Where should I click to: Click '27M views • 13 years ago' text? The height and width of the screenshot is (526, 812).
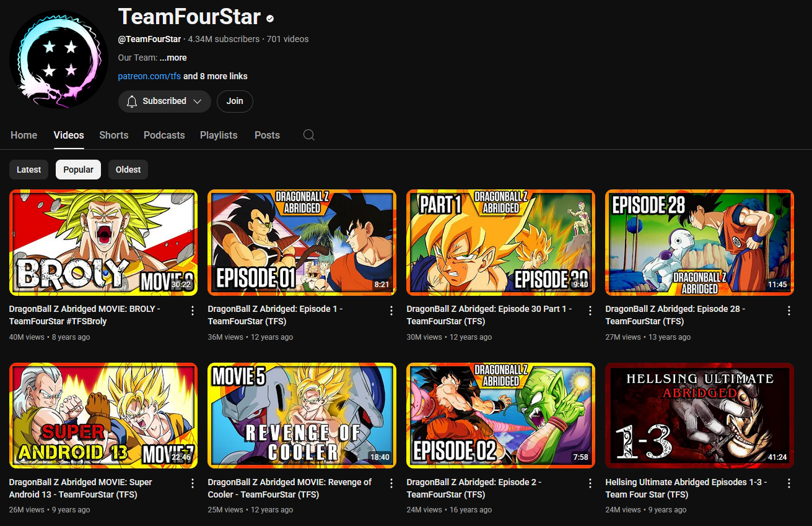648,337
